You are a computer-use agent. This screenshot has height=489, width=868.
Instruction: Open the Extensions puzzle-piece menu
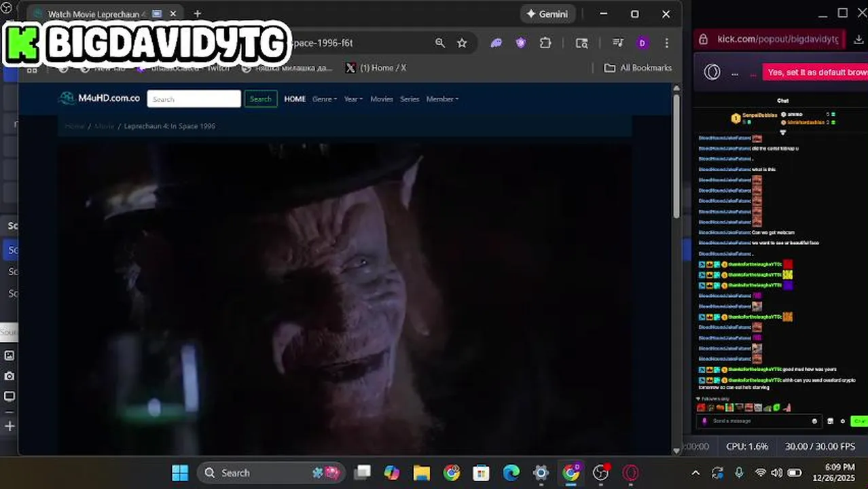pos(545,43)
